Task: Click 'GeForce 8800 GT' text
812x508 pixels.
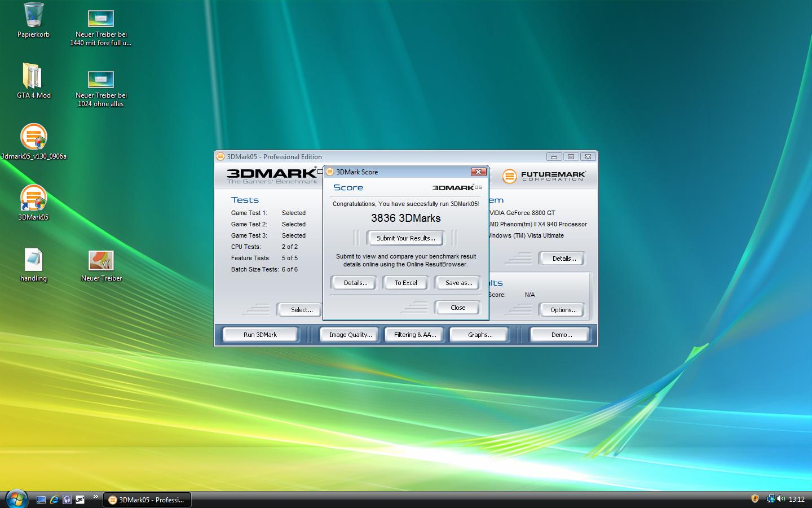Action: point(531,213)
